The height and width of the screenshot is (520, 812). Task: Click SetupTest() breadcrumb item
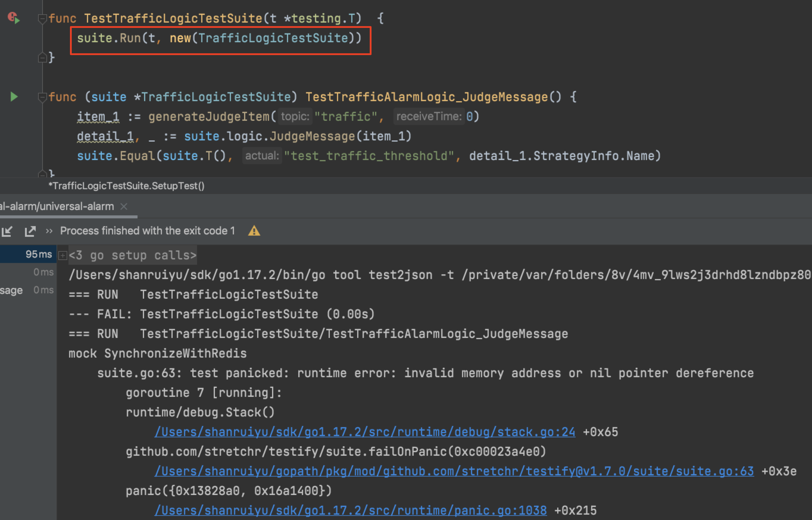coord(127,186)
